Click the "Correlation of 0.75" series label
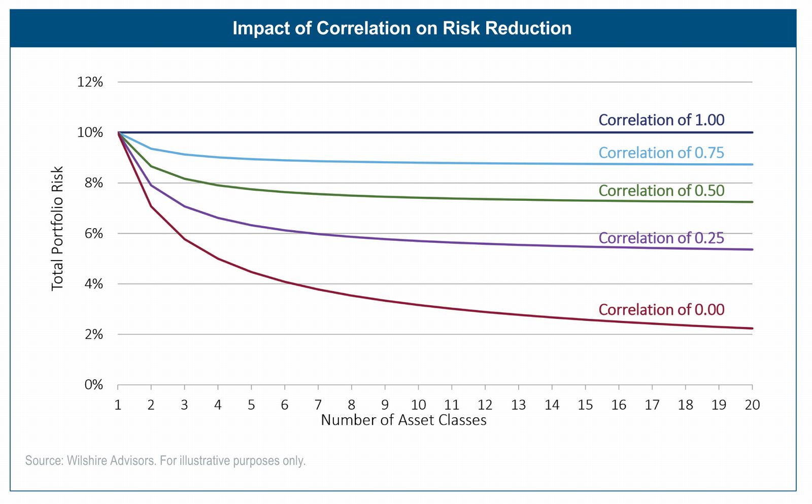Image resolution: width=812 pixels, height=504 pixels. tap(661, 153)
